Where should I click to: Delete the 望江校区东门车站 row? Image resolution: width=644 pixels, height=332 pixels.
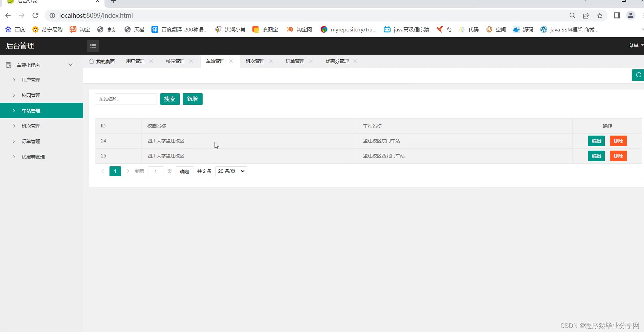pyautogui.click(x=618, y=141)
